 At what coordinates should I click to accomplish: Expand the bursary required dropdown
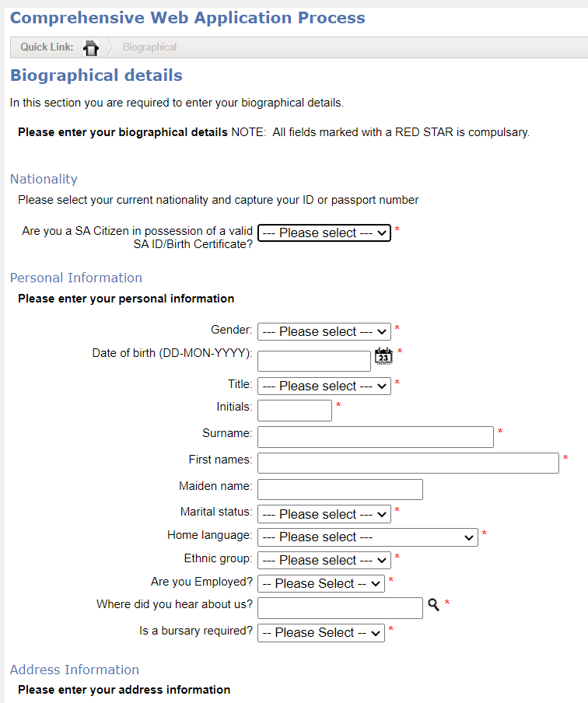point(320,633)
